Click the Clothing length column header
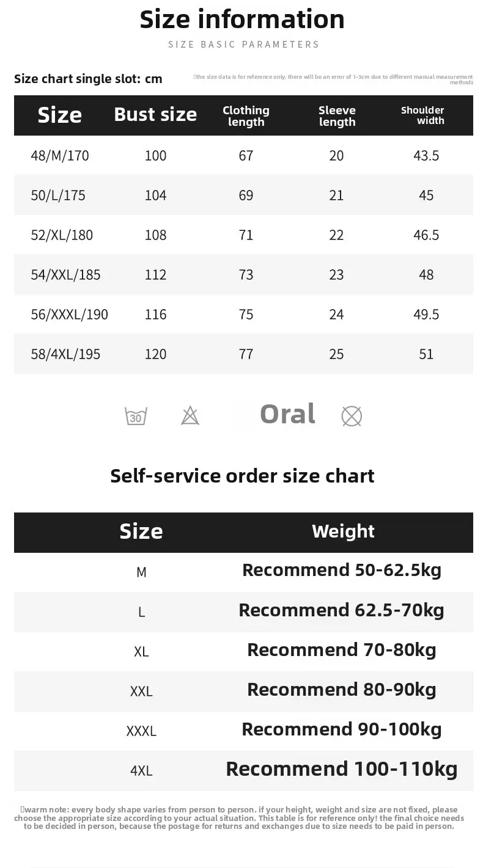The height and width of the screenshot is (868, 483). (246, 115)
